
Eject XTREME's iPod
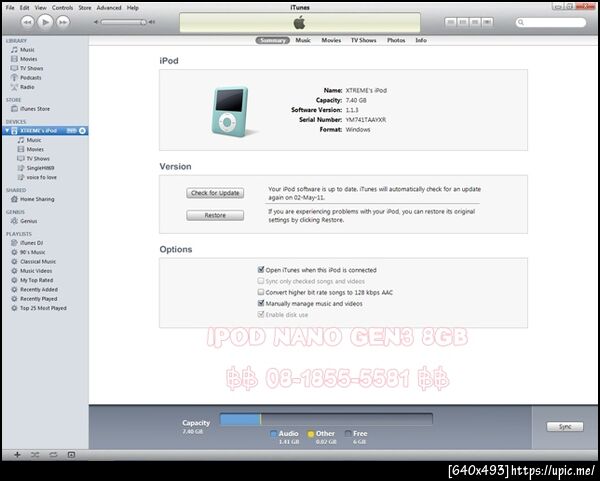coord(82,131)
